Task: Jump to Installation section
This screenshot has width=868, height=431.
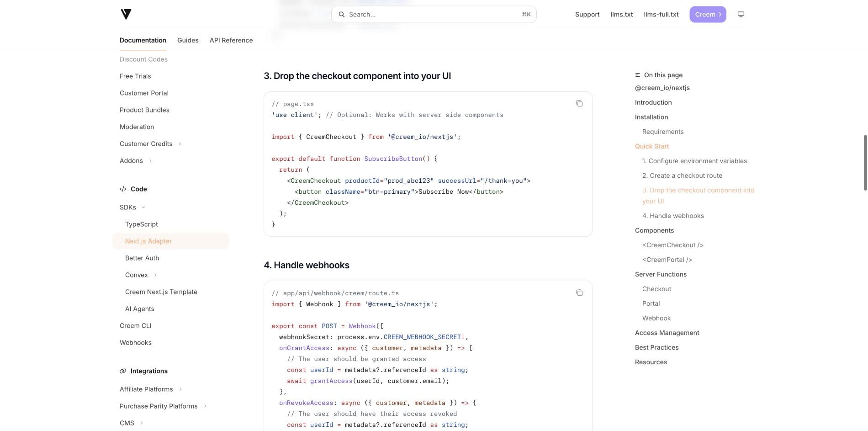Action: (651, 117)
